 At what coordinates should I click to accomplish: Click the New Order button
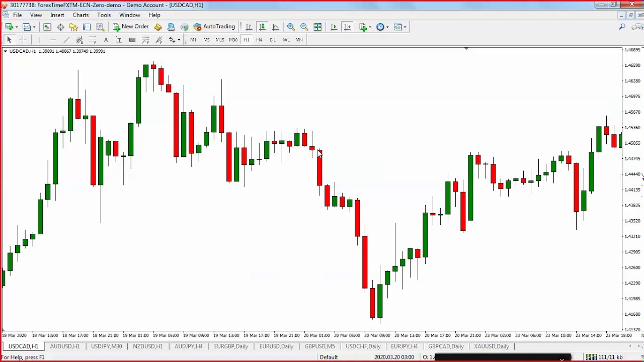[x=130, y=27]
